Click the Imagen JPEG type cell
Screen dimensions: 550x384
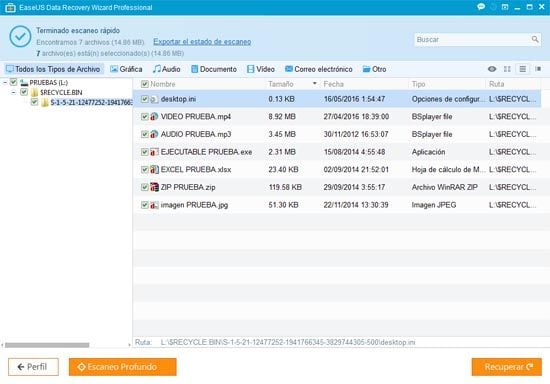tap(434, 205)
